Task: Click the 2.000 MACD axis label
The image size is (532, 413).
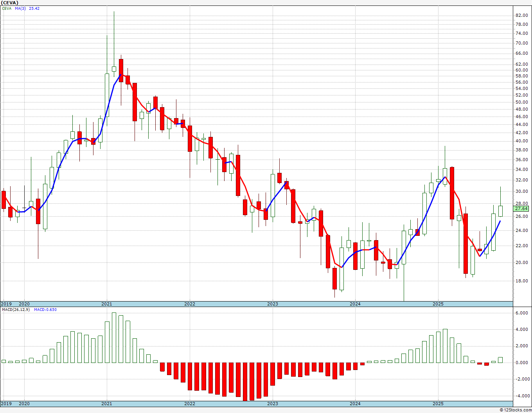Action: pyautogui.click(x=522, y=346)
